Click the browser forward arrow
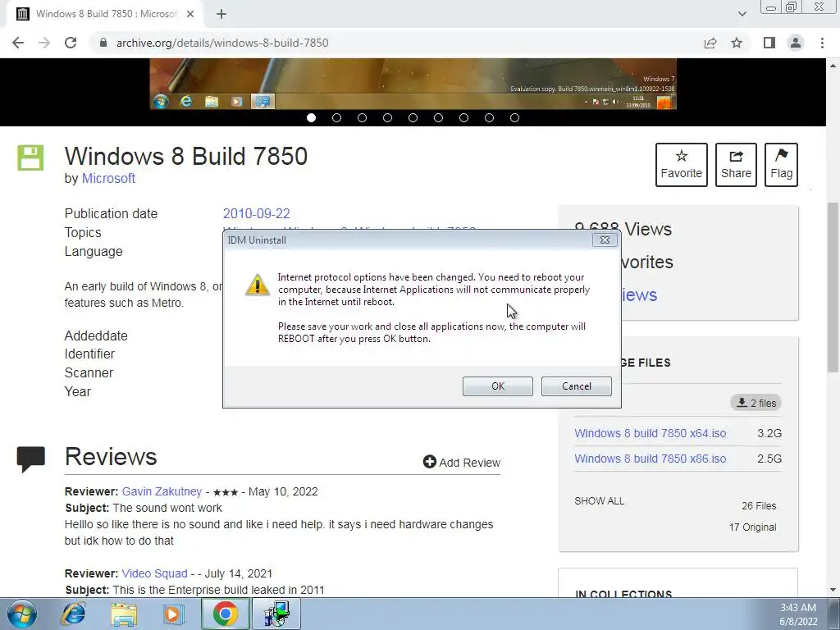The image size is (840, 630). 44,43
